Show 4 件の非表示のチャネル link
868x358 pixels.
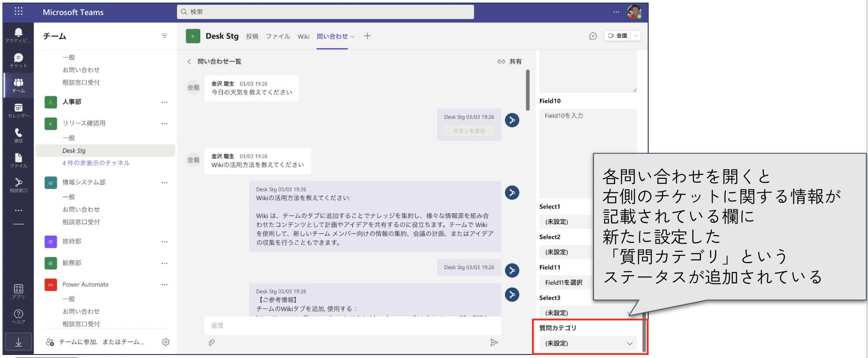click(96, 163)
